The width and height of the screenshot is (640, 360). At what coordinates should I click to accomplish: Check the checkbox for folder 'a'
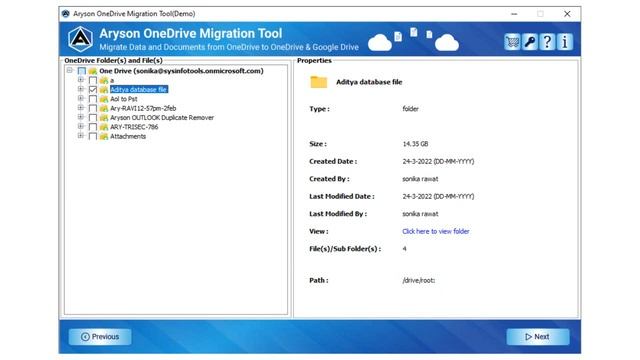tap(93, 80)
